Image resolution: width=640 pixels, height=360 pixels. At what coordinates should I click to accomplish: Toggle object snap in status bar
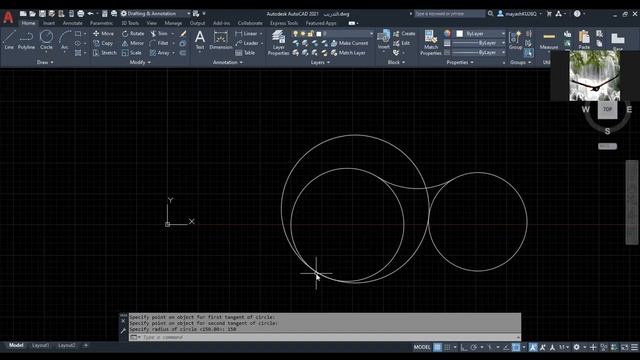click(516, 347)
